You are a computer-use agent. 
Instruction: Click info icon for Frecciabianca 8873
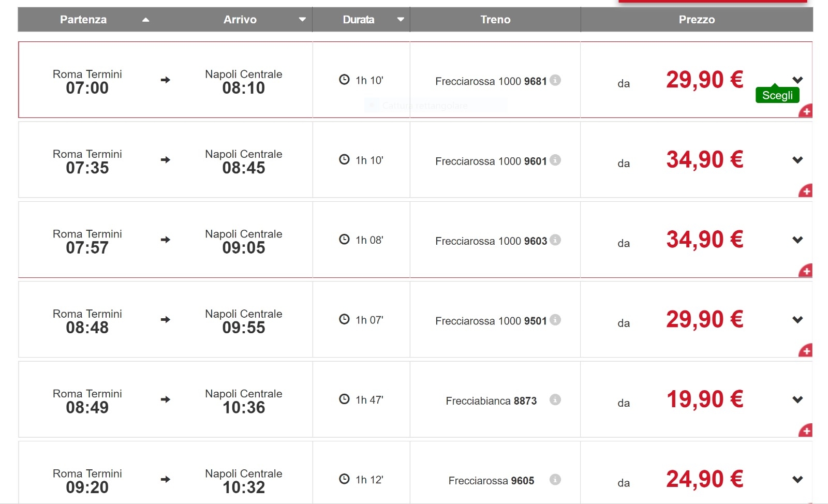[x=555, y=399]
